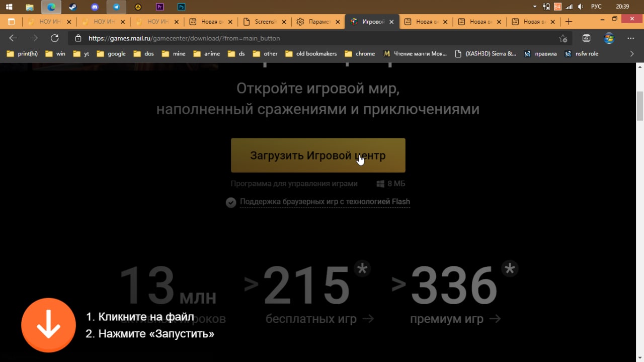Switch to Microsoft Edge in the taskbar
Viewport: 644px width, 362px height.
(51, 7)
